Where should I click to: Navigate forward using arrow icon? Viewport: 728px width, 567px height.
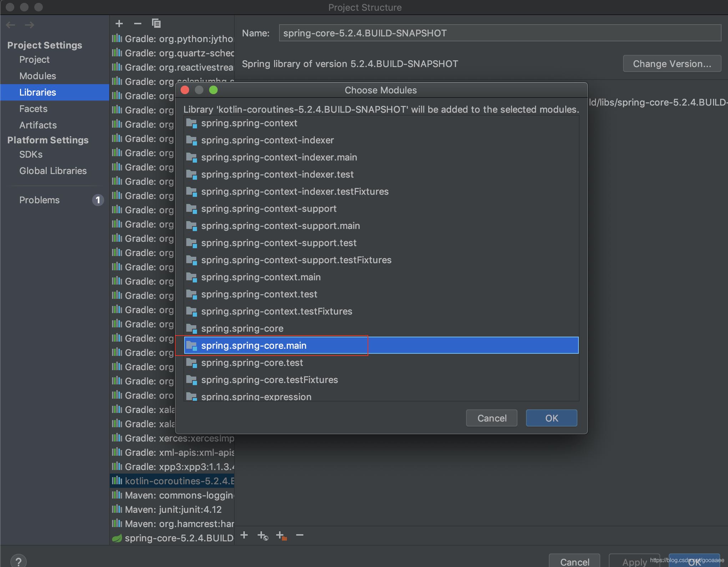(29, 24)
